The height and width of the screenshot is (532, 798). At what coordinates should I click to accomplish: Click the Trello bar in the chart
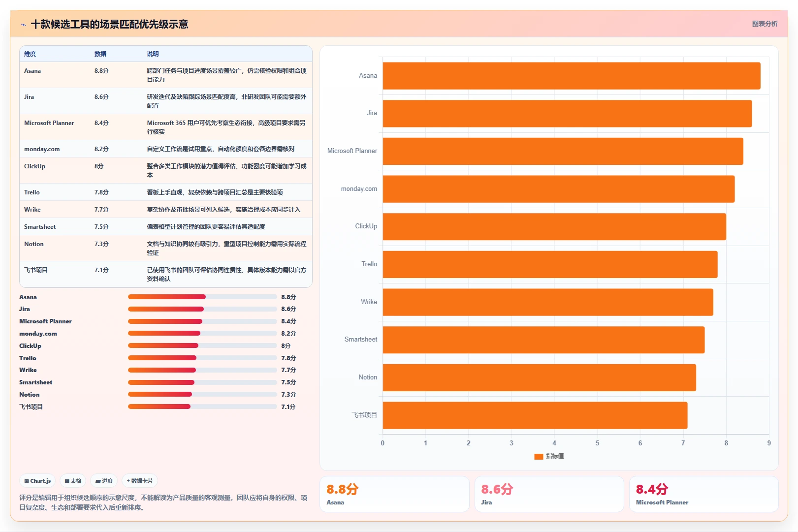click(550, 264)
